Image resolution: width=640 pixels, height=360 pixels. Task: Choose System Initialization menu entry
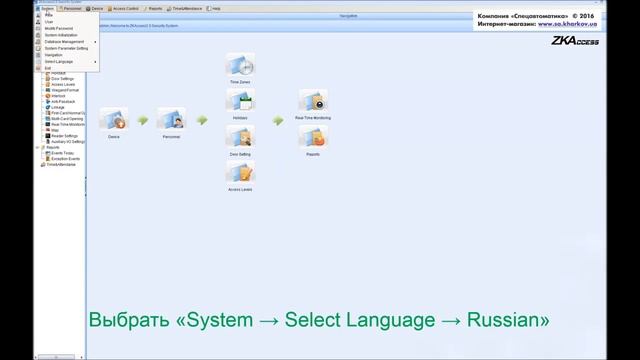67,35
